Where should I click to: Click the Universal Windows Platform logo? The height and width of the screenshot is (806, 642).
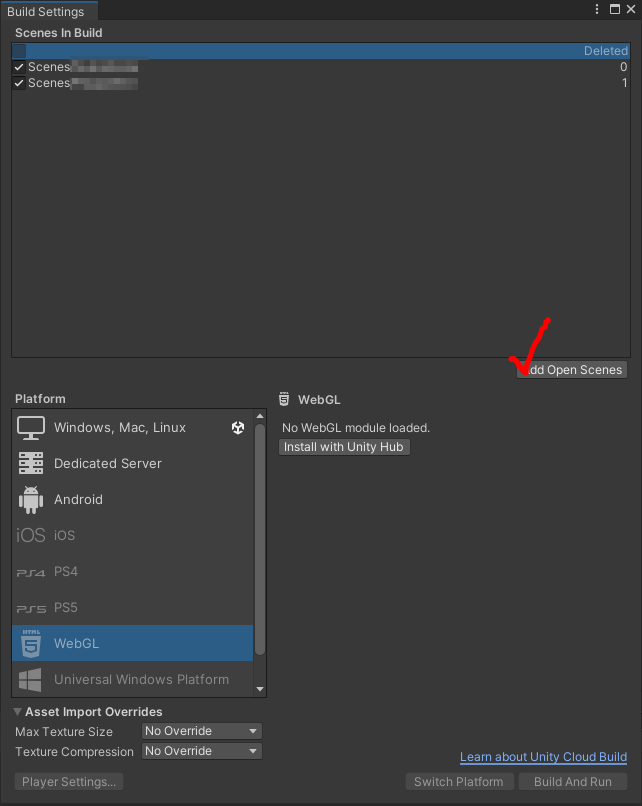pos(30,680)
